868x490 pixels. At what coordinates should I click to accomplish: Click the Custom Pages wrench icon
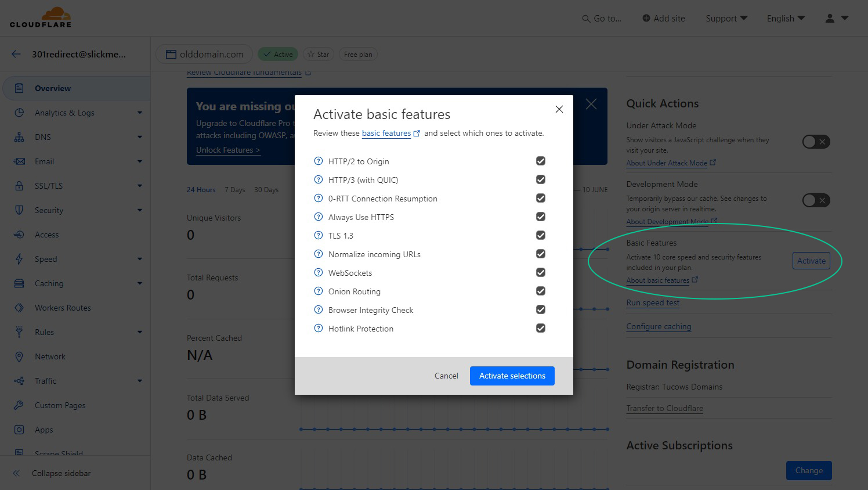[19, 405]
